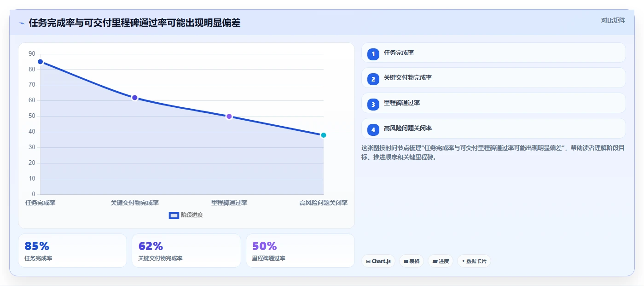Select the 高风险问题关闭率 list item

pyautogui.click(x=493, y=128)
